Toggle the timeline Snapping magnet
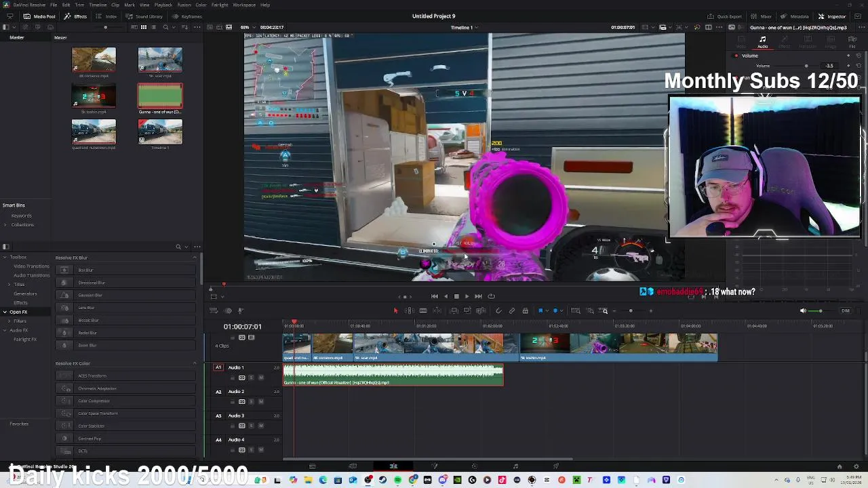This screenshot has height=488, width=868. point(498,311)
